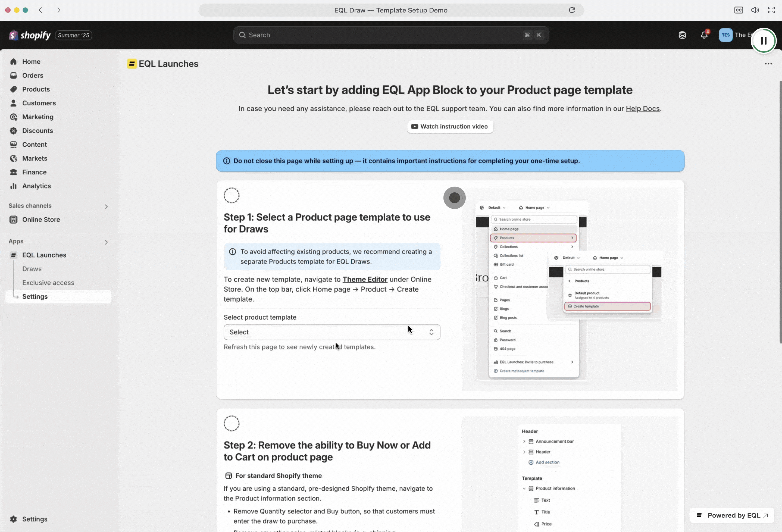Click the Step 2 progress circle
This screenshot has width=782, height=532.
point(232,423)
